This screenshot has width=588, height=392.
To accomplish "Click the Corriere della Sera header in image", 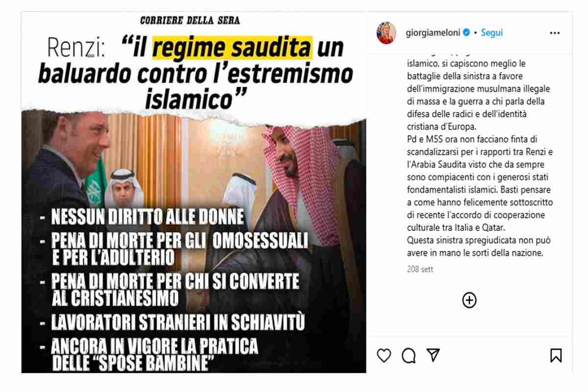I will click(x=190, y=21).
